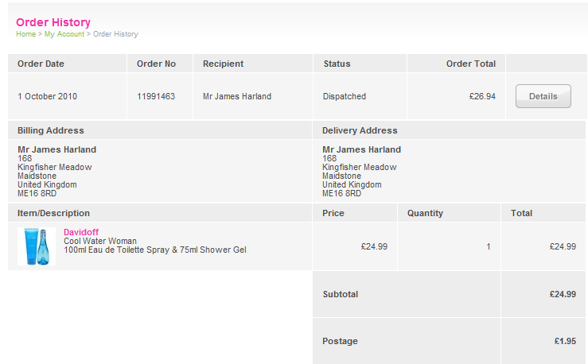This screenshot has width=588, height=364.
Task: Click the Cool Water Woman product description
Action: [x=100, y=241]
